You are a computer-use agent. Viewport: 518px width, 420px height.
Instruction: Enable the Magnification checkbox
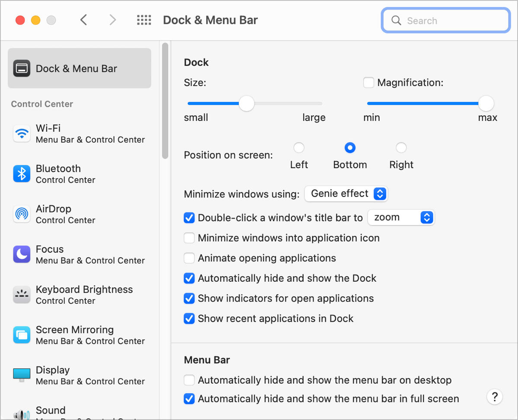click(x=369, y=83)
